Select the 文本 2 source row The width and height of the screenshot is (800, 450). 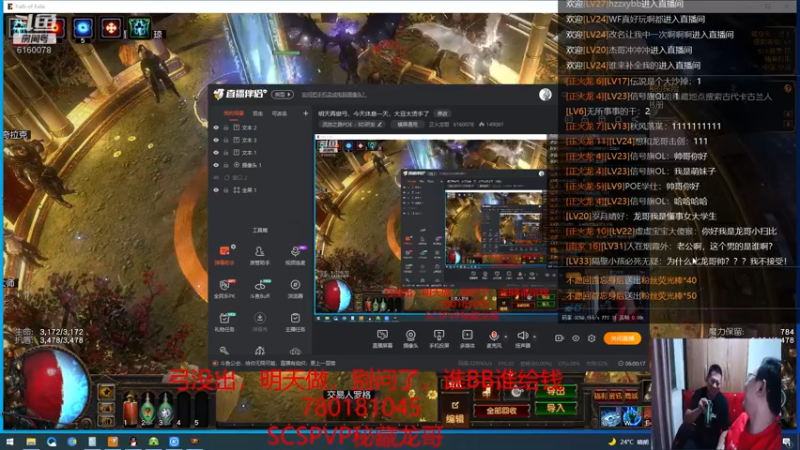coord(259,128)
